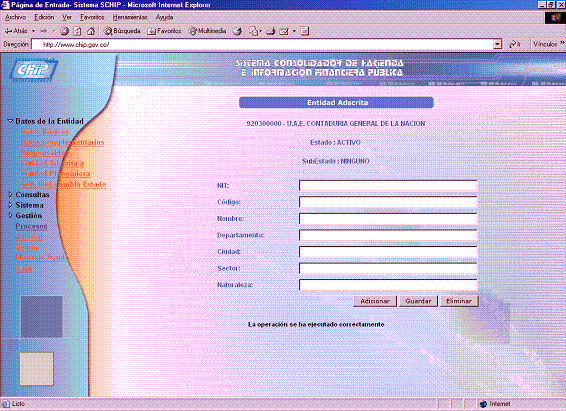Click the Forward arrow toolbar button
This screenshot has width=566, height=411.
tap(44, 31)
